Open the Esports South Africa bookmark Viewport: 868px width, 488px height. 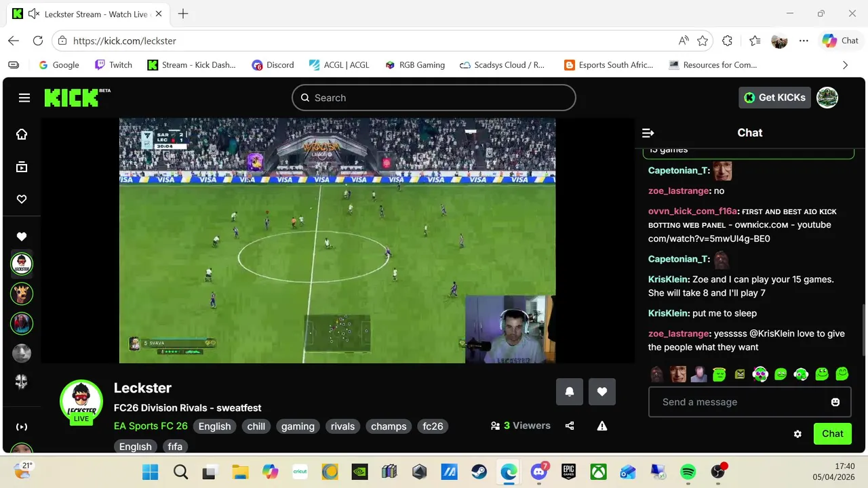point(609,65)
